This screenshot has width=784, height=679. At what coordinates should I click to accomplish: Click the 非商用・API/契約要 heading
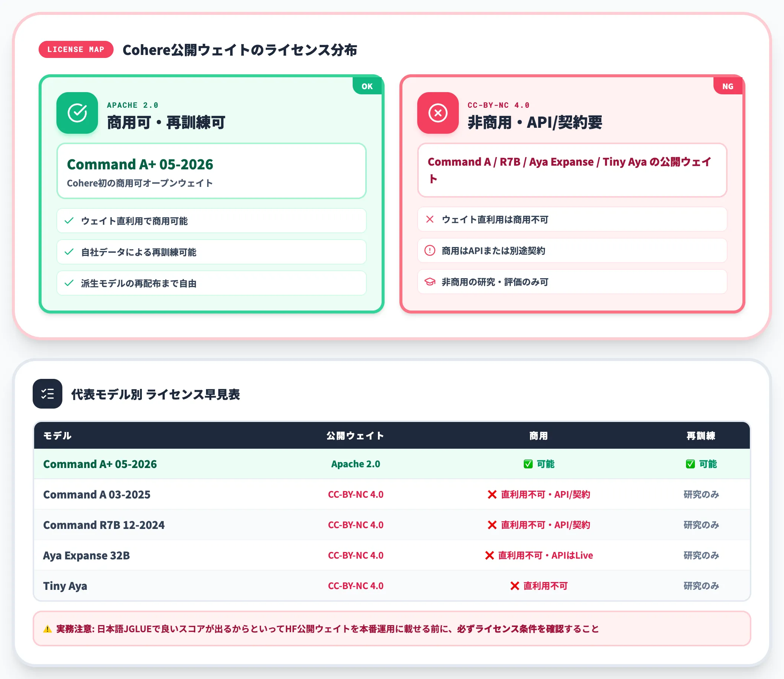click(x=535, y=122)
